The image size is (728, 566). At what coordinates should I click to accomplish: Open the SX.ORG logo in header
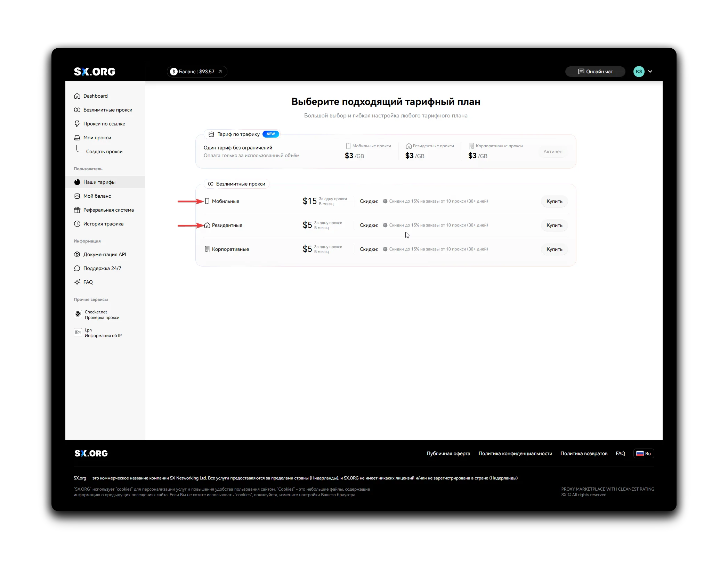(x=95, y=72)
